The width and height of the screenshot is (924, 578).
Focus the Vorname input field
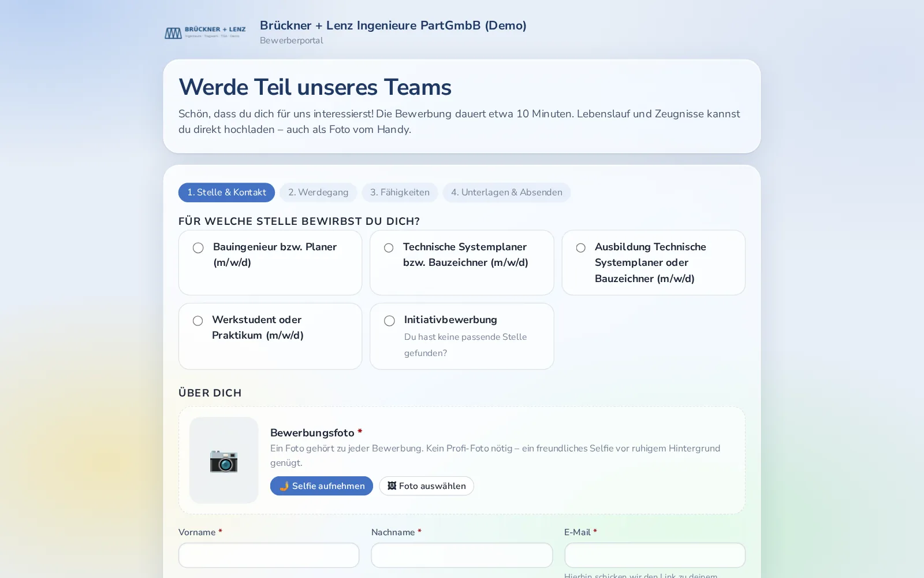(x=269, y=555)
